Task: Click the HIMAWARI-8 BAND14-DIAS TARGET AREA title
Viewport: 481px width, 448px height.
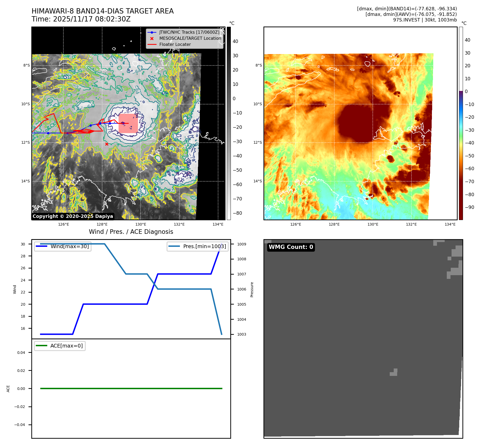Action: click(x=102, y=11)
